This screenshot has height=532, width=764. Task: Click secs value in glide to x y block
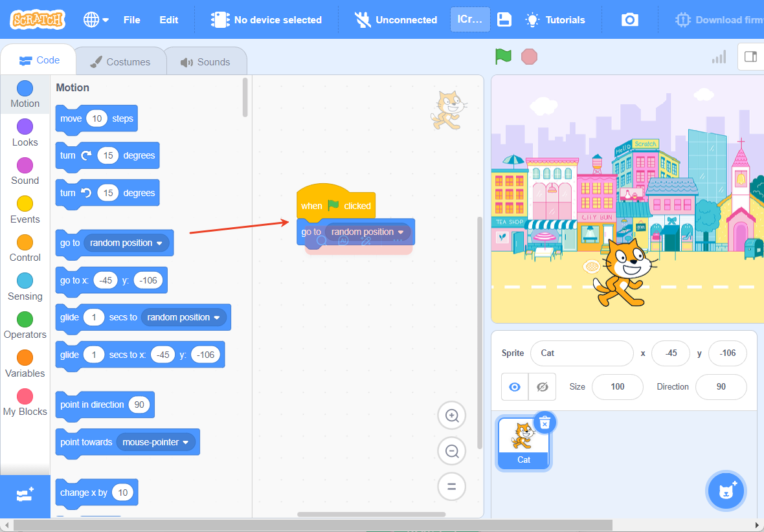click(x=93, y=355)
